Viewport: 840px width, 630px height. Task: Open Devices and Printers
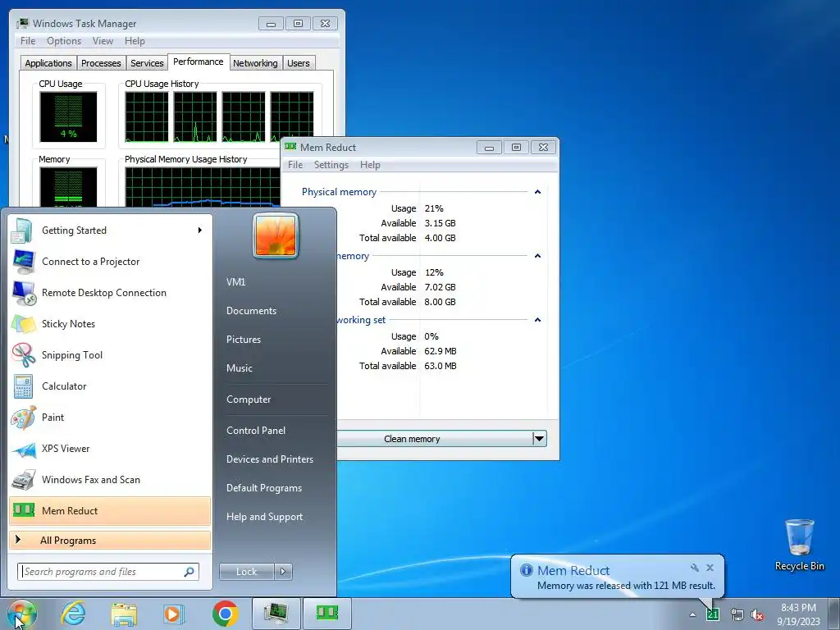coord(269,459)
